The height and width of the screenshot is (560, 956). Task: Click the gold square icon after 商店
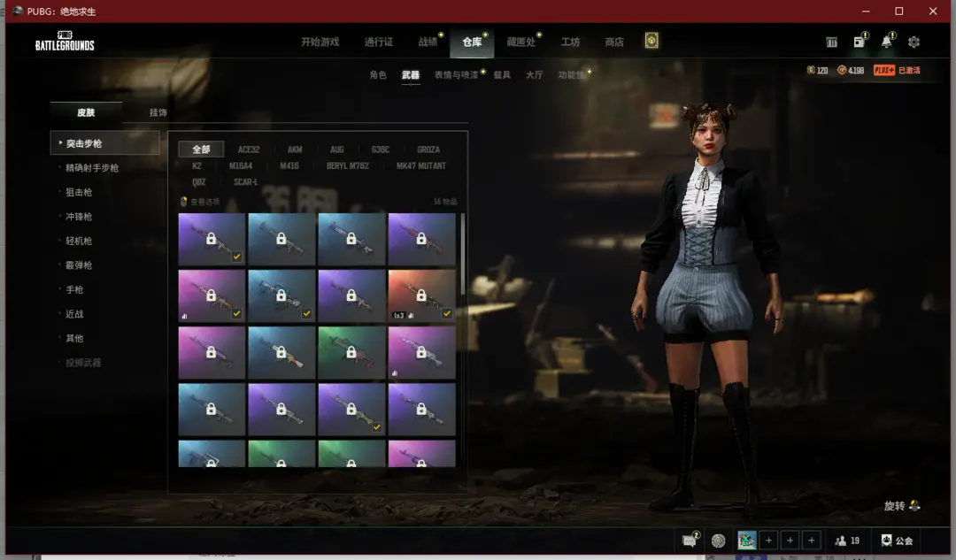651,41
